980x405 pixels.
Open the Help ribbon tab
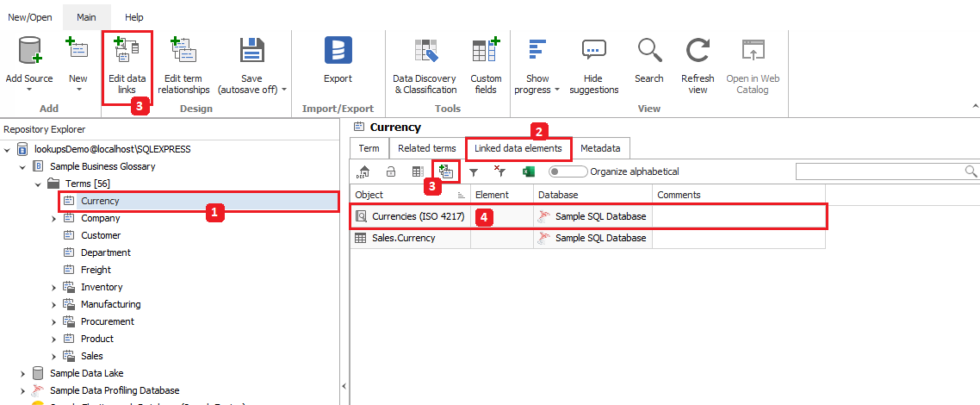[133, 16]
